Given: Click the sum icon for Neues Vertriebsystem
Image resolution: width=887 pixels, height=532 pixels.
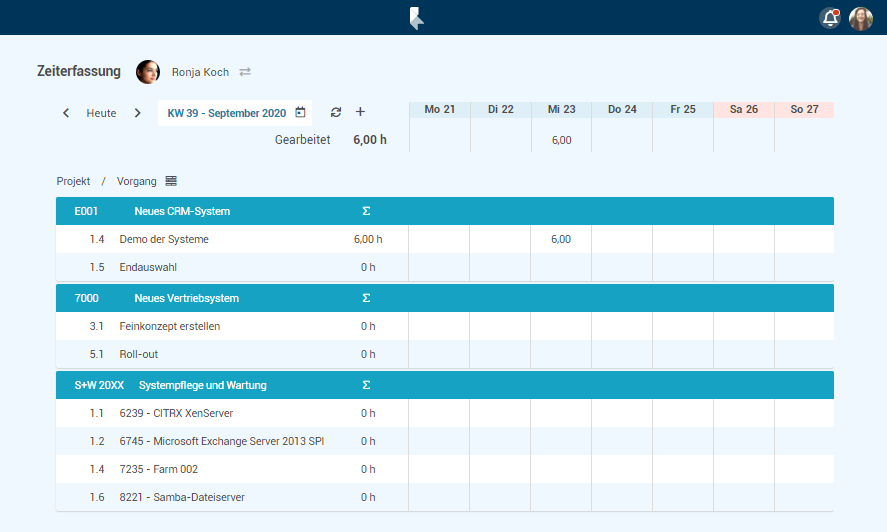Looking at the screenshot, I should pos(366,298).
